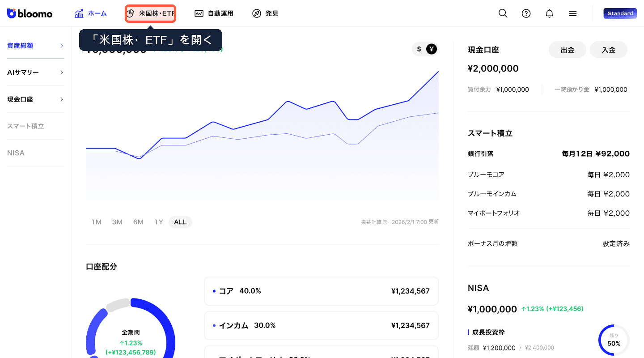Click the 残り 50% progress ring
The width and height of the screenshot is (644, 358).
click(x=614, y=340)
